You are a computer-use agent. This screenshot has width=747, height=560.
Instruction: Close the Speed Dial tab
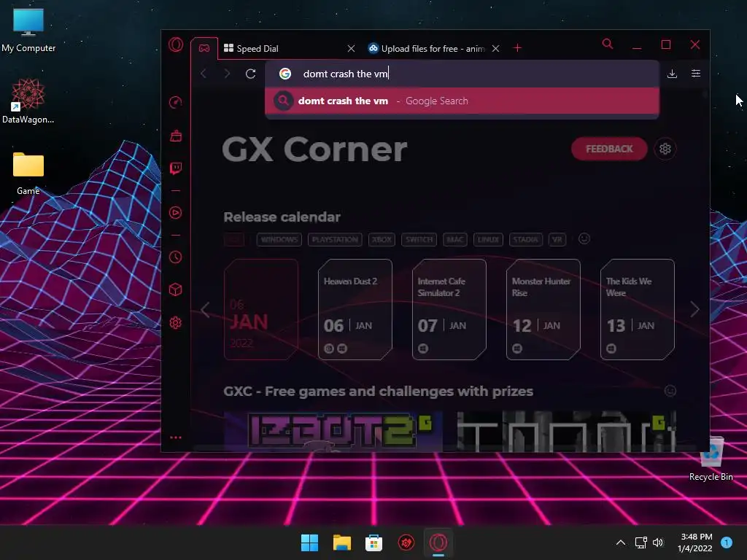point(351,49)
